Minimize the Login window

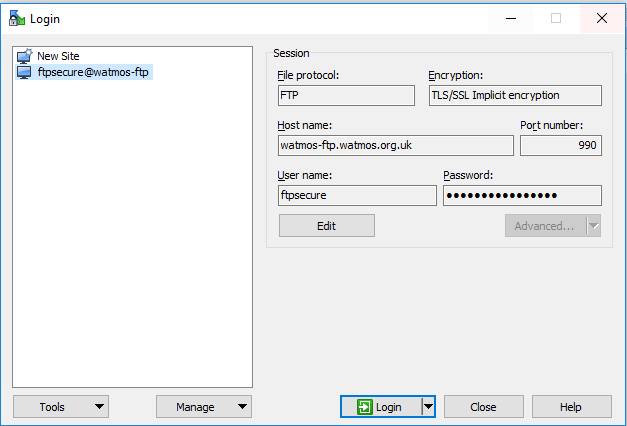click(x=510, y=18)
